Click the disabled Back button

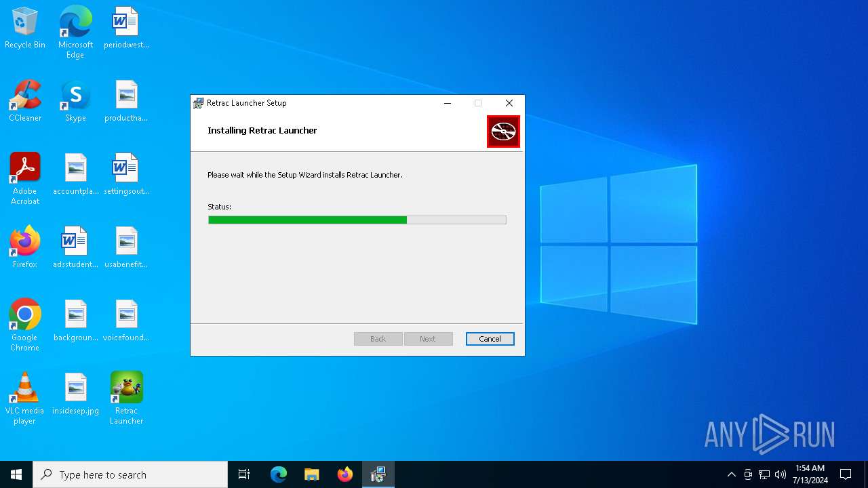pos(378,339)
